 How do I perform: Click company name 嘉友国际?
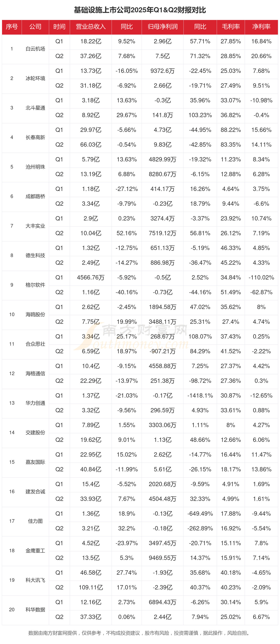point(35,462)
